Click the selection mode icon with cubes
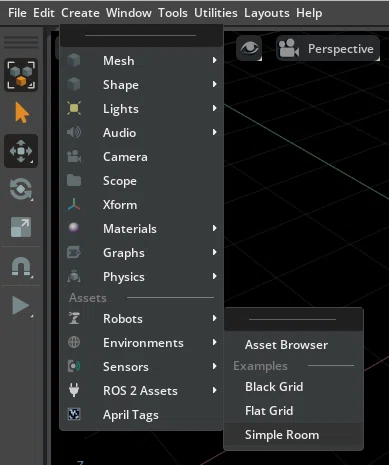The height and width of the screenshot is (465, 389). click(21, 75)
